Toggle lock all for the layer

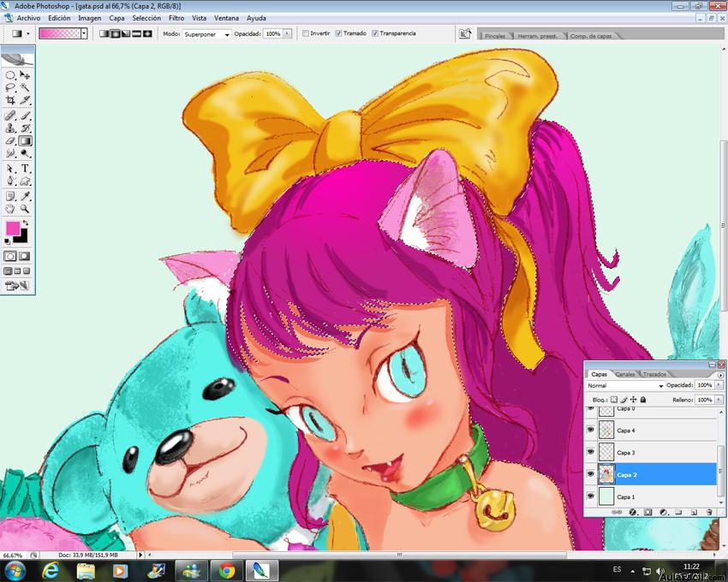tap(643, 399)
